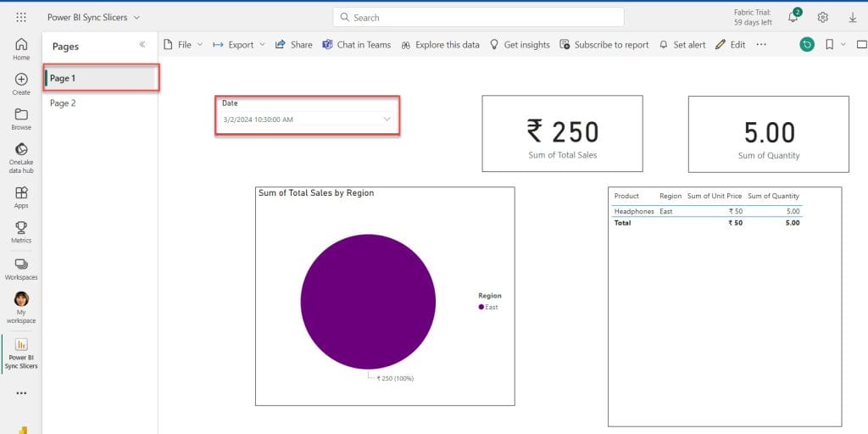Click the ₹ 250 (100%) pie label

395,379
